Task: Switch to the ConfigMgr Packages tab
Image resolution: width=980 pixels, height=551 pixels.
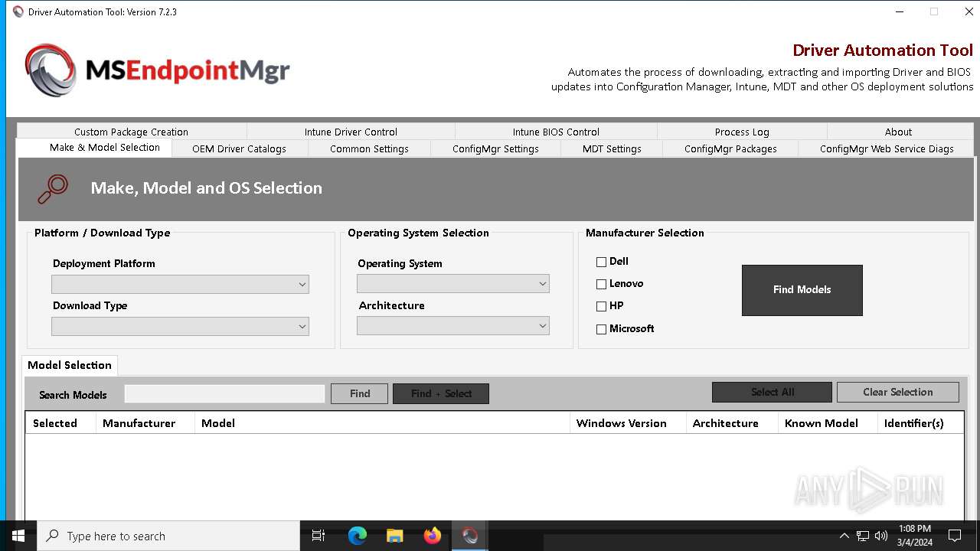Action: tap(730, 148)
